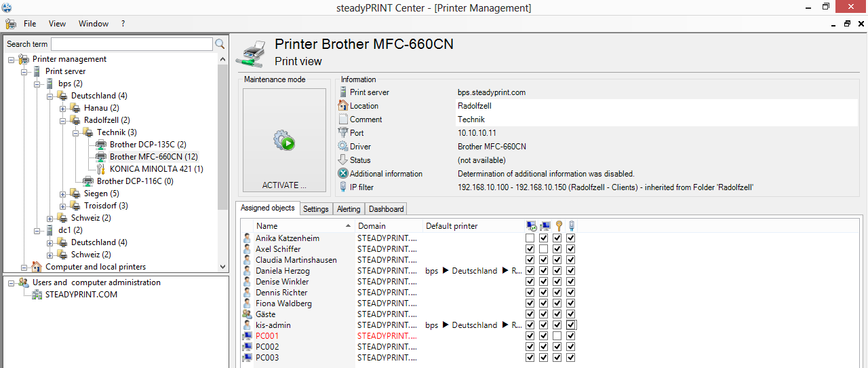This screenshot has width=868, height=368.
Task: Expand the Hanau folder node
Action: [x=62, y=108]
